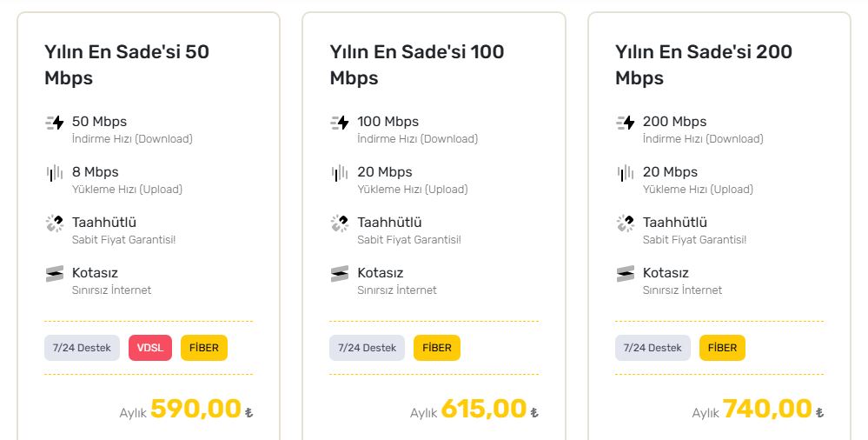Select FİBER badge in the 100 Mbps card
The image size is (868, 440).
(x=437, y=348)
